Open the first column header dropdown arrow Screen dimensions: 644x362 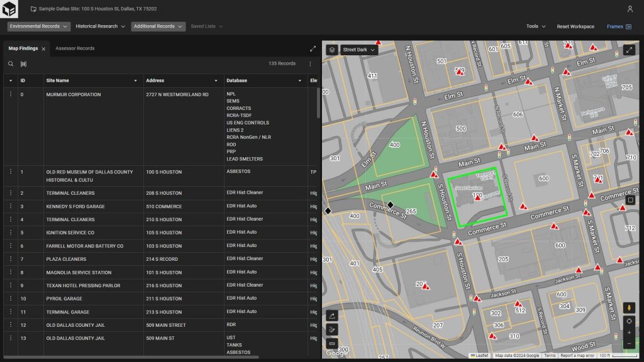click(x=11, y=81)
